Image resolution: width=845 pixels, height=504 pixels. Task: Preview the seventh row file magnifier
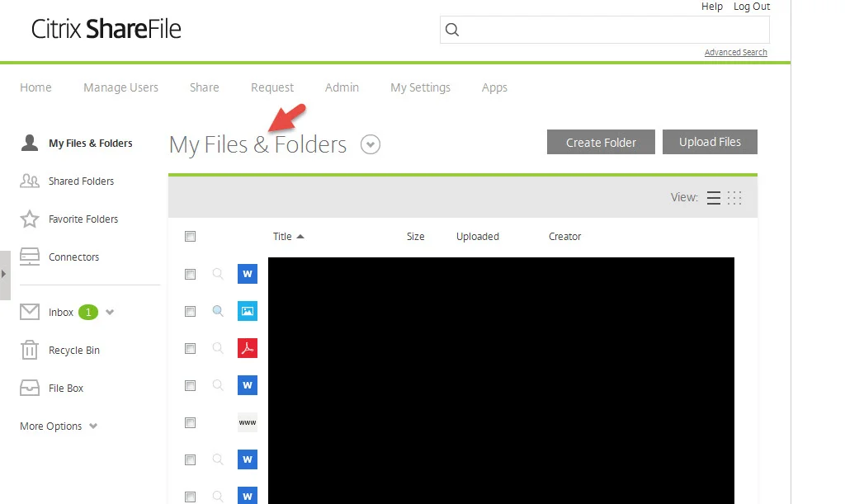tap(218, 497)
